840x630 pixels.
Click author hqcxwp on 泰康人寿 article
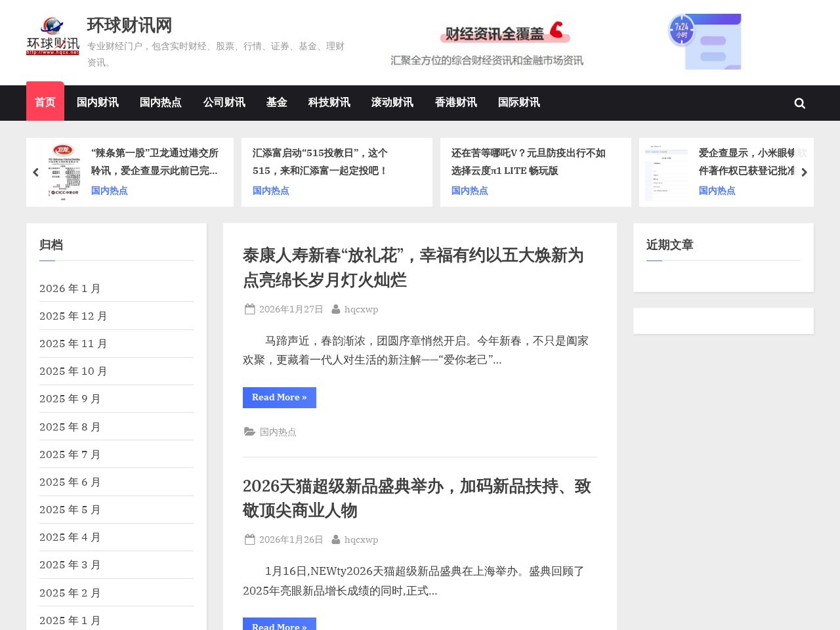pyautogui.click(x=361, y=309)
